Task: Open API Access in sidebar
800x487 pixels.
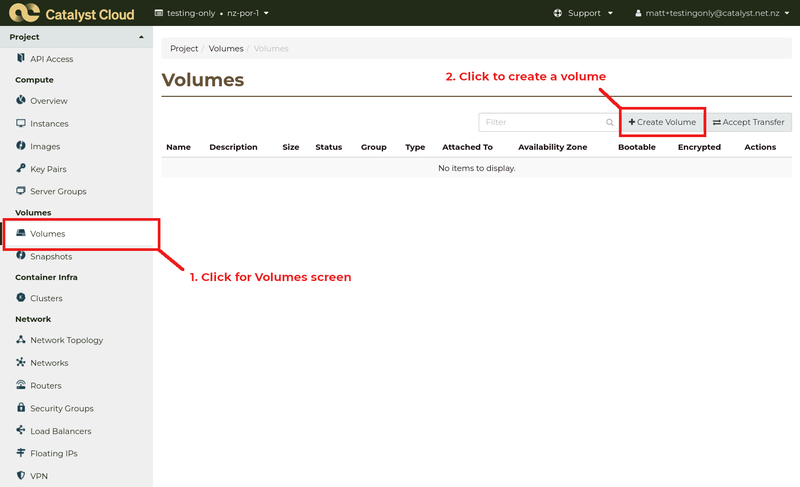Action: [x=52, y=59]
